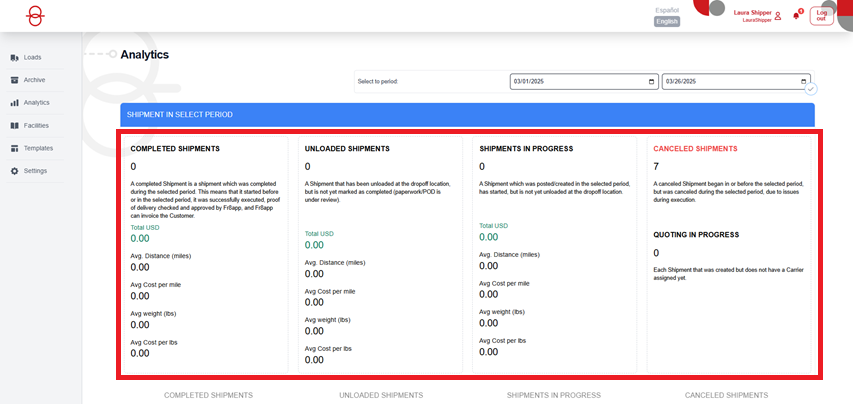Select Analytics in the sidebar
Viewport: 853px width, 404px height.
coord(35,103)
